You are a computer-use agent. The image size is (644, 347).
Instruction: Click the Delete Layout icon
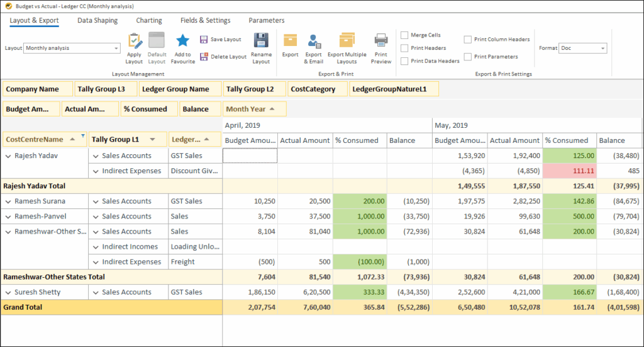click(x=204, y=57)
